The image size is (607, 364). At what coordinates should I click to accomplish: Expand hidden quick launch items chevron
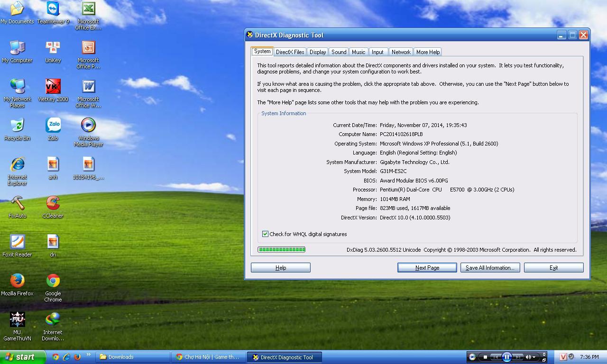[89, 355]
